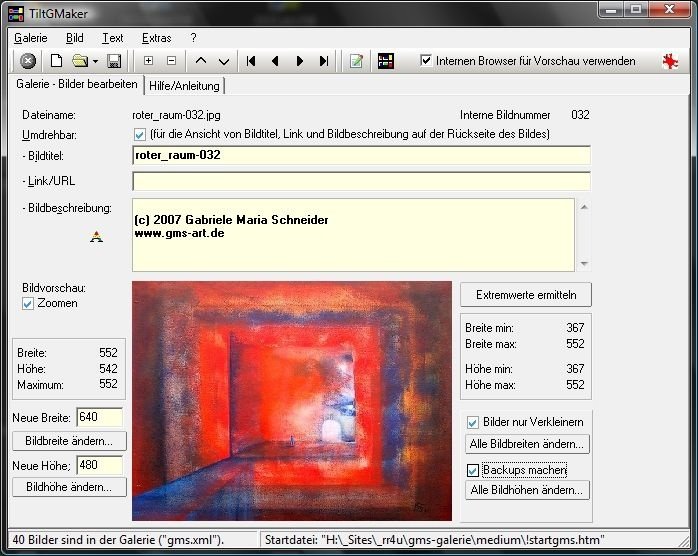Image resolution: width=698 pixels, height=556 pixels.
Task: Create a new gallery with blank page icon
Action: pos(57,61)
